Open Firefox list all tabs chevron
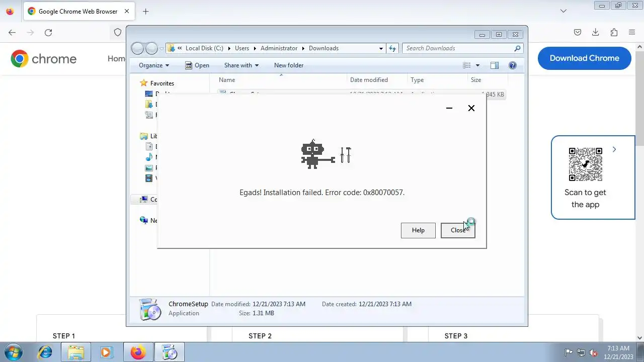Viewport: 644px width, 362px height. (x=563, y=11)
